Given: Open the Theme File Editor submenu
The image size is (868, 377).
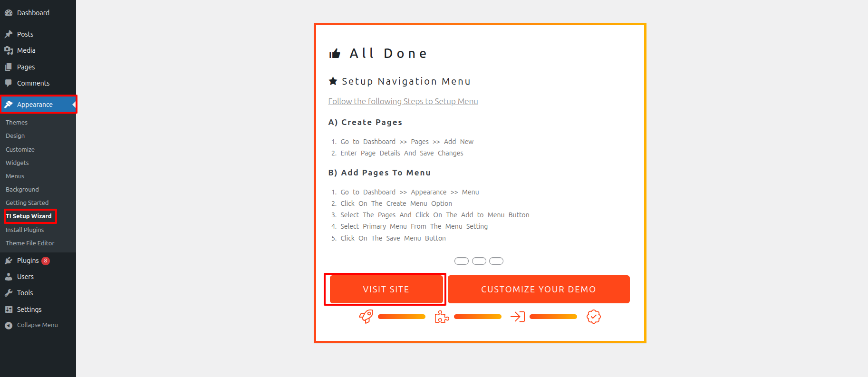Looking at the screenshot, I should coord(30,243).
